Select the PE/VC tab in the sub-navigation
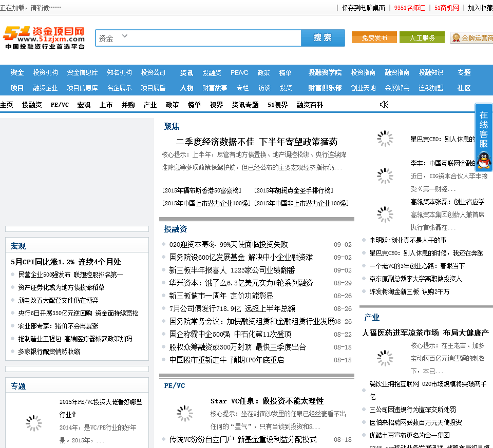Viewport: 493px width, 448px height. [x=60, y=105]
